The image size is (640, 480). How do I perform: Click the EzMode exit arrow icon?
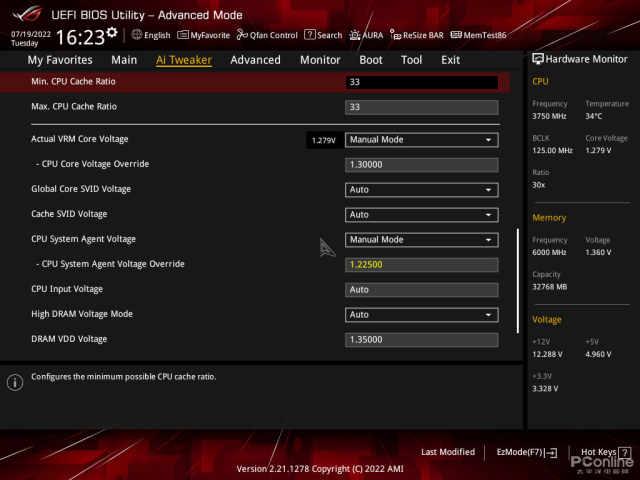pyautogui.click(x=551, y=452)
